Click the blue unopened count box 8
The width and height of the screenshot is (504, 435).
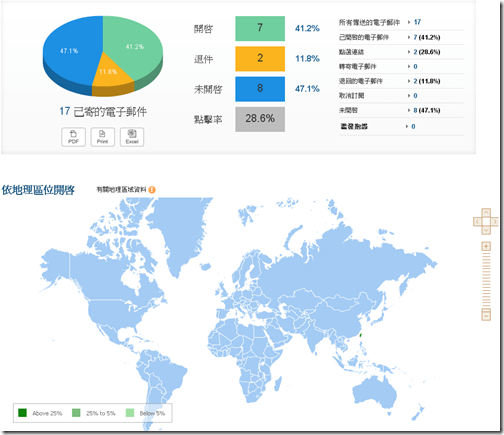tap(260, 89)
